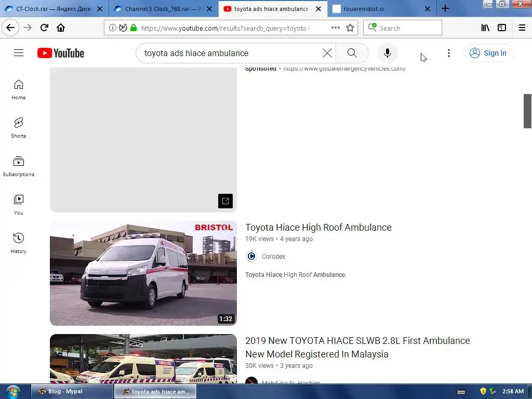Switch to the Youarenidiot.cc tab
The image size is (532, 399).
click(x=382, y=9)
